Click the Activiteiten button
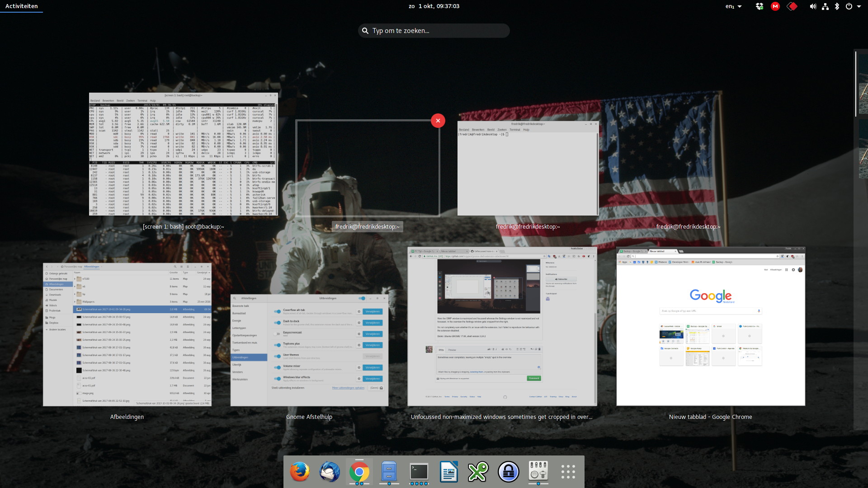The height and width of the screenshot is (488, 868). coord(21,6)
